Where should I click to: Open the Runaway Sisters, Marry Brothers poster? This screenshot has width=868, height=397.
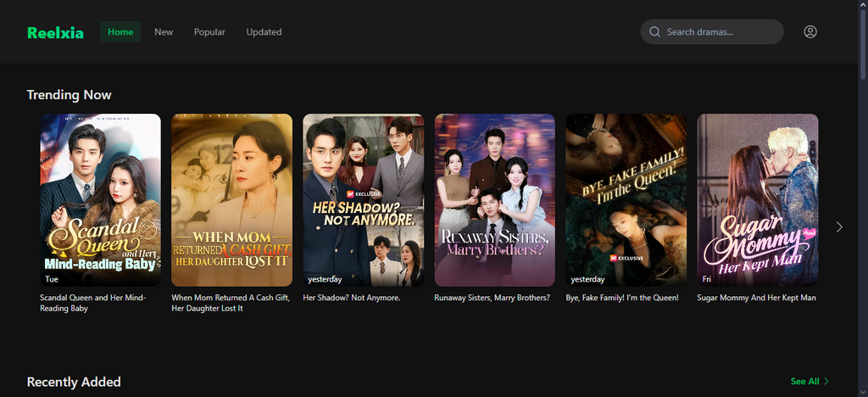[x=494, y=199]
